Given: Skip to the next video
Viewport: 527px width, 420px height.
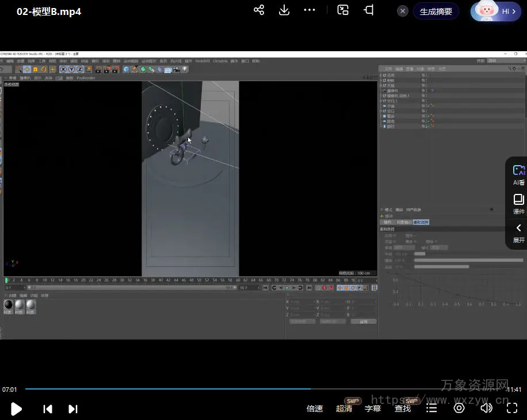Looking at the screenshot, I should (x=73, y=408).
